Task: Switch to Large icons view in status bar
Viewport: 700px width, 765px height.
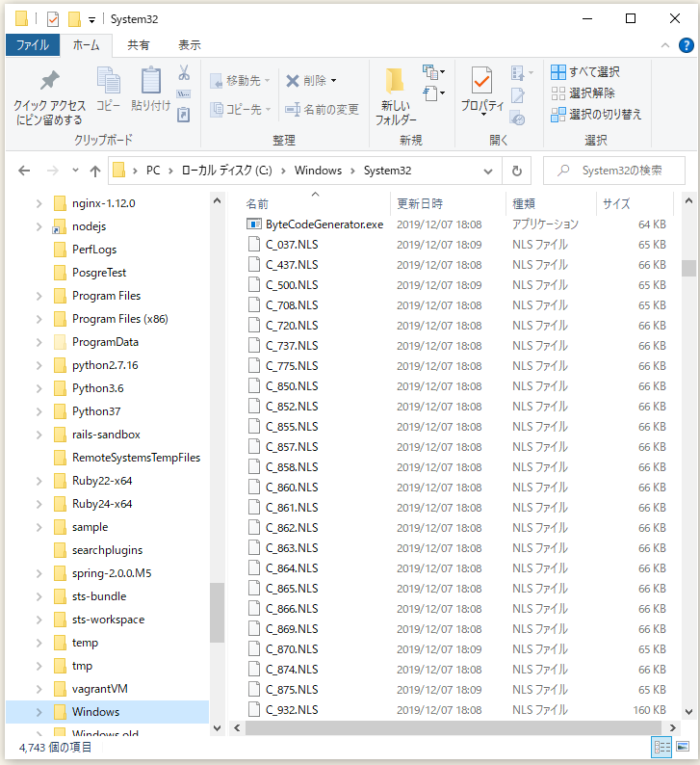Action: 683,747
